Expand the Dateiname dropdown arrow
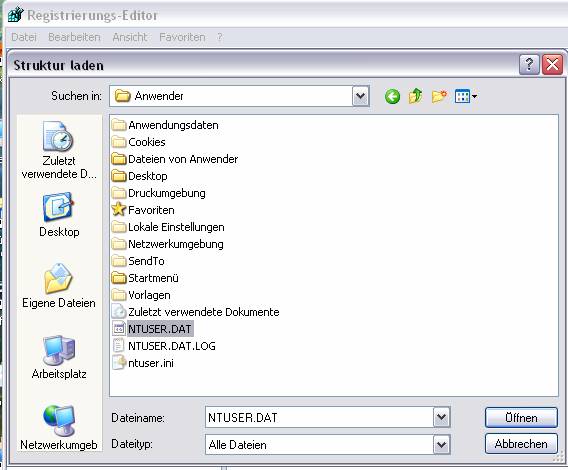This screenshot has width=568, height=470. (441, 417)
